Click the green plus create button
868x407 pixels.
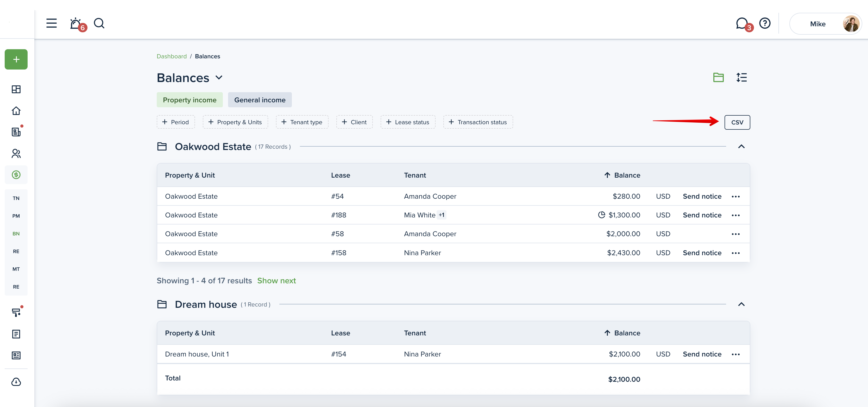tap(16, 60)
